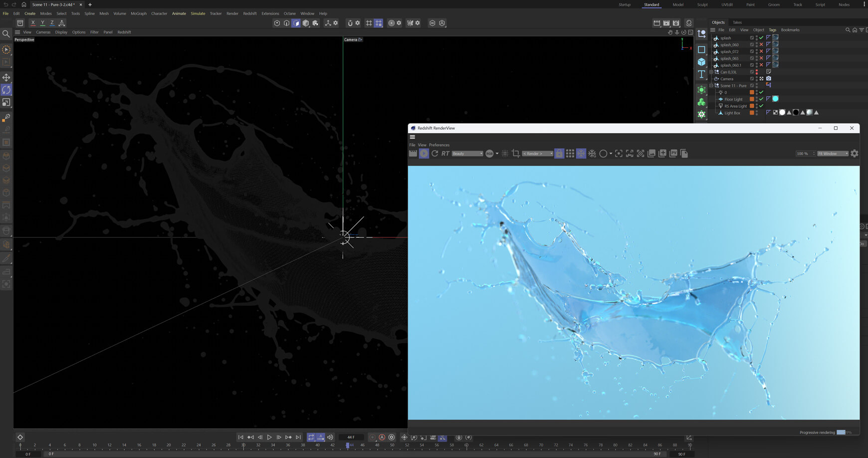Viewport: 868px width, 458px height.
Task: Toggle X axis lock
Action: coord(33,23)
